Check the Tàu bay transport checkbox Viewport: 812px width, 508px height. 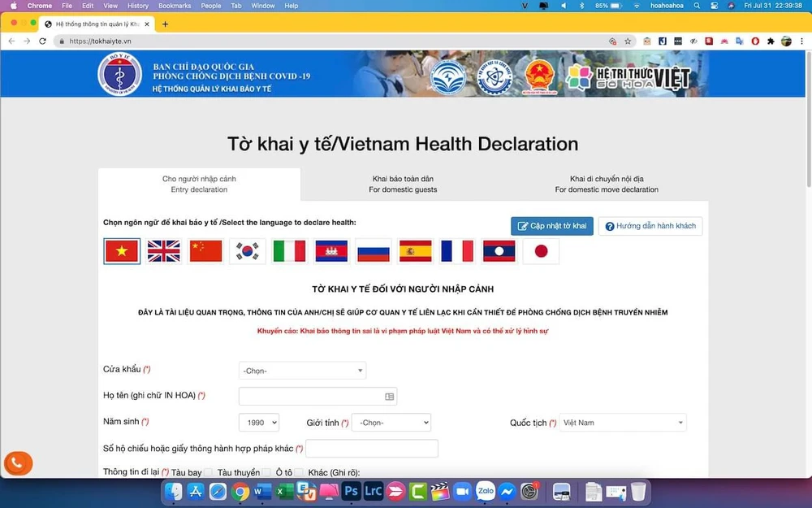209,472
